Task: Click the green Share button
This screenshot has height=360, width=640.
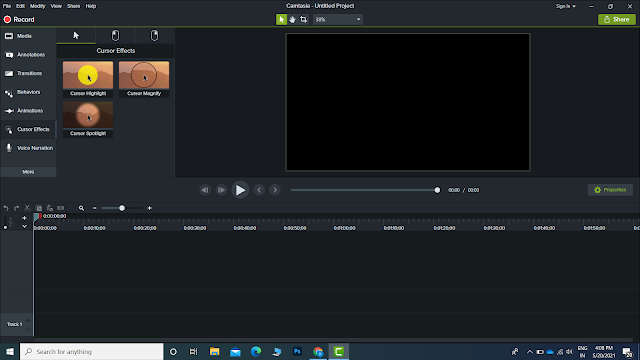Action: (616, 19)
